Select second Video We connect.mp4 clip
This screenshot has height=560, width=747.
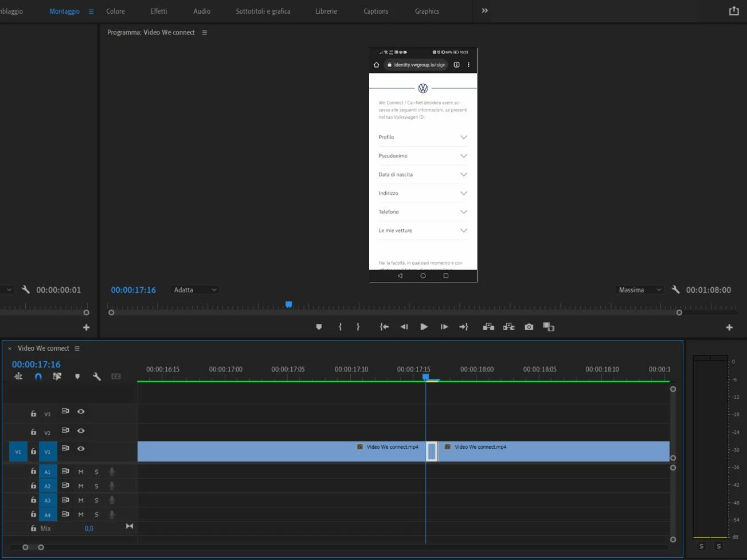pyautogui.click(x=554, y=452)
